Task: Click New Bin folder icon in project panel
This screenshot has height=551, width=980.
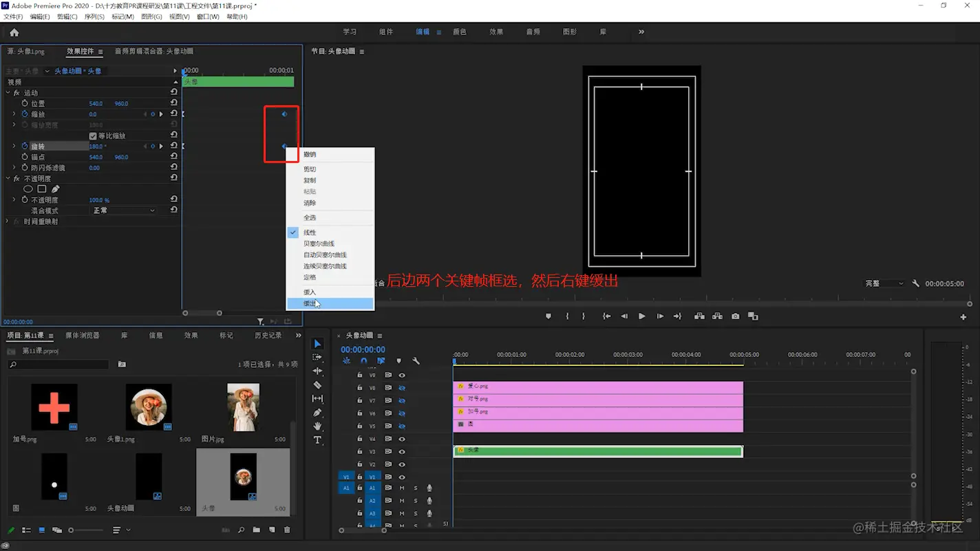Action: [x=256, y=530]
